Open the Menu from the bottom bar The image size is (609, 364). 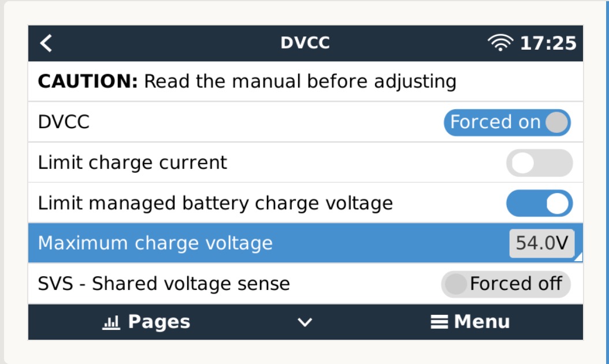pyautogui.click(x=471, y=322)
